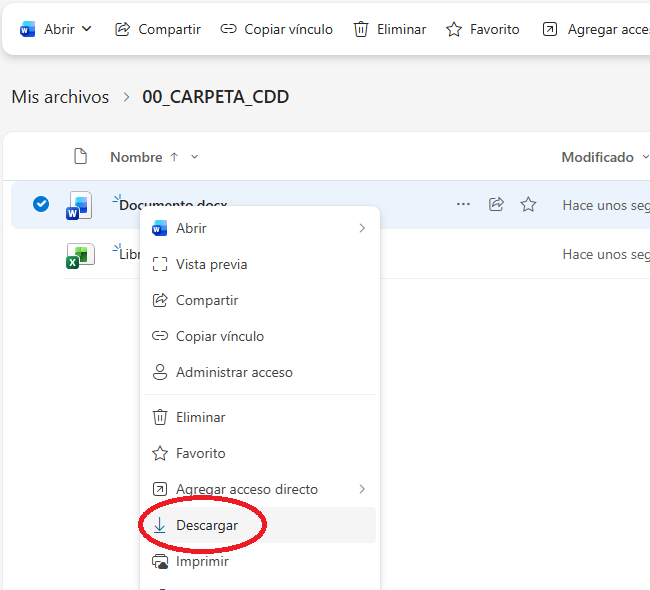
Task: Expand the Agregar acceso directo submenu arrow
Action: (362, 489)
